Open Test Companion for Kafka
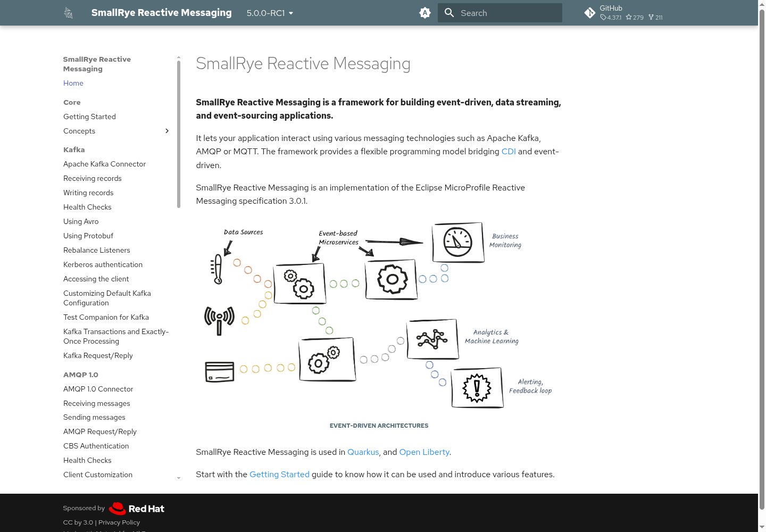 coord(106,317)
